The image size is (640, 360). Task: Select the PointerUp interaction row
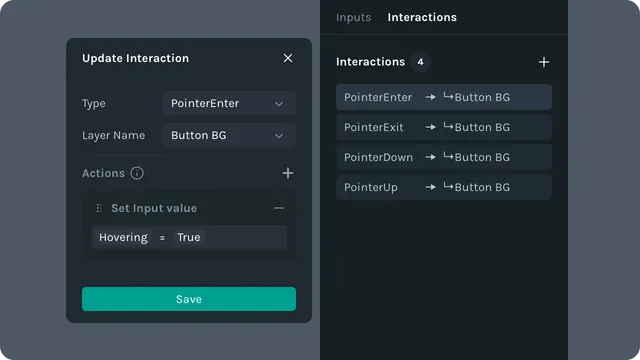[x=444, y=187]
